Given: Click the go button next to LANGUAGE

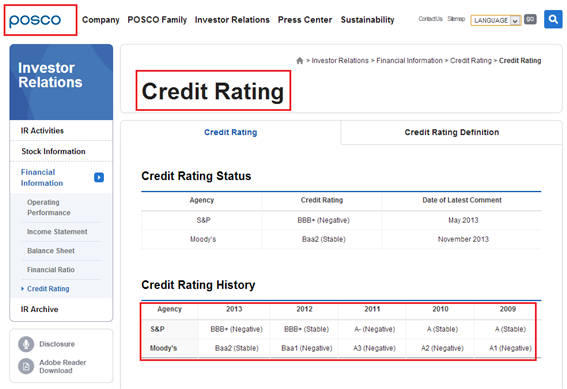Looking at the screenshot, I should click(x=530, y=19).
